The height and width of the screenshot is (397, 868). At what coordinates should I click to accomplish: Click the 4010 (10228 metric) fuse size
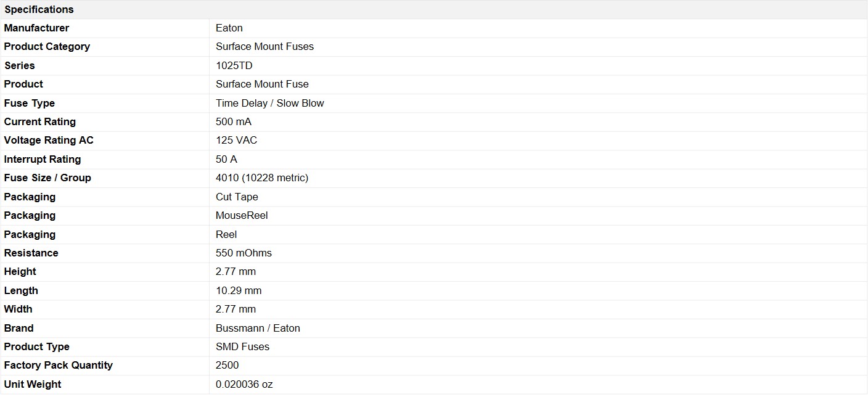tap(261, 178)
